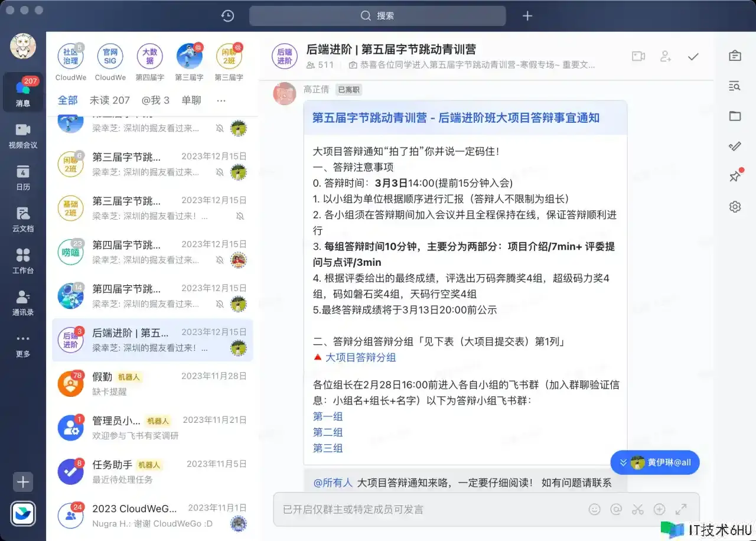Open the Video Meeting section in sidebar
This screenshot has height=541, width=756.
23,135
